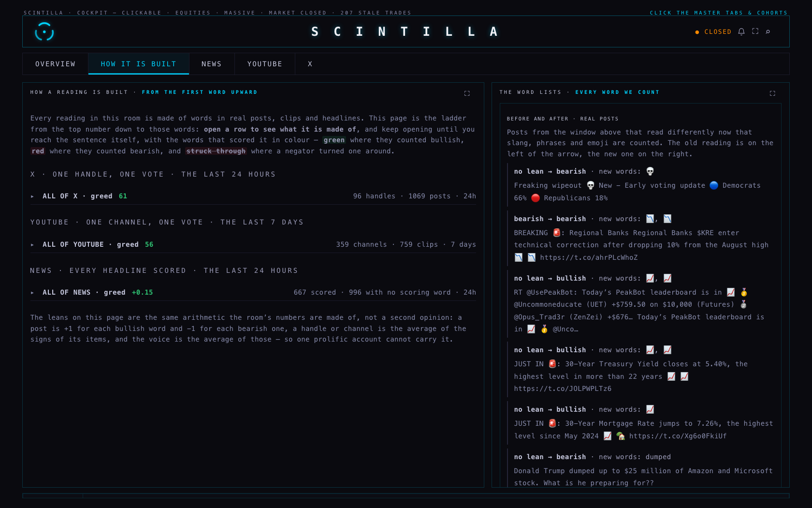This screenshot has height=508, width=812.
Task: Click the 'no lean → bearish · new words: dumped' line
Action: [x=592, y=457]
